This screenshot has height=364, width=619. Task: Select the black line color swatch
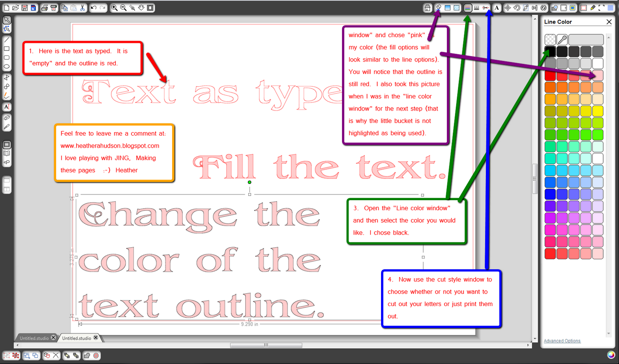(x=550, y=51)
